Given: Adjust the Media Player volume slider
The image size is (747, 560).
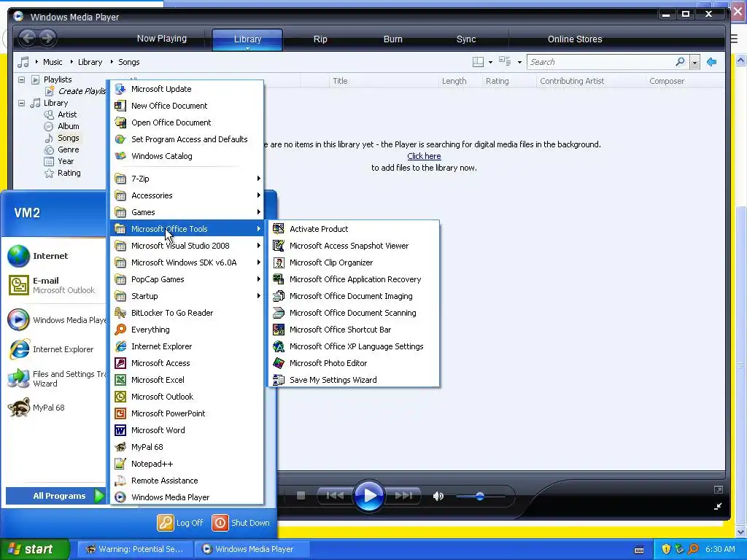Looking at the screenshot, I should [480, 497].
